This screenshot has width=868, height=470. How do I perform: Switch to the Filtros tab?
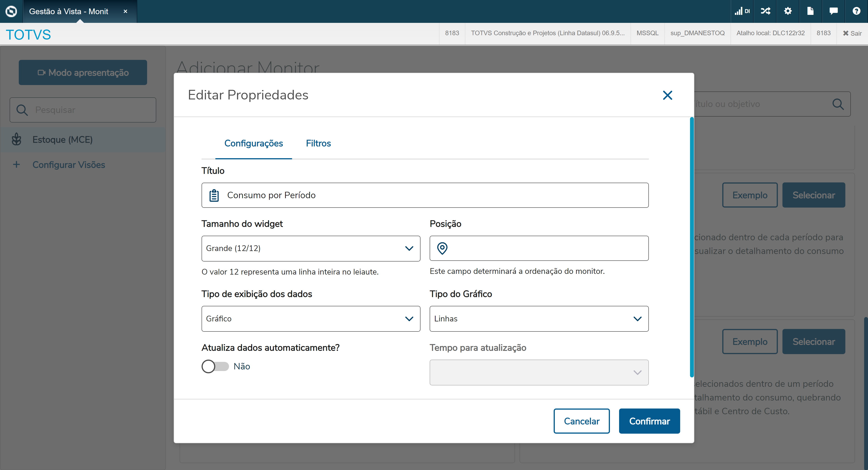[318, 143]
